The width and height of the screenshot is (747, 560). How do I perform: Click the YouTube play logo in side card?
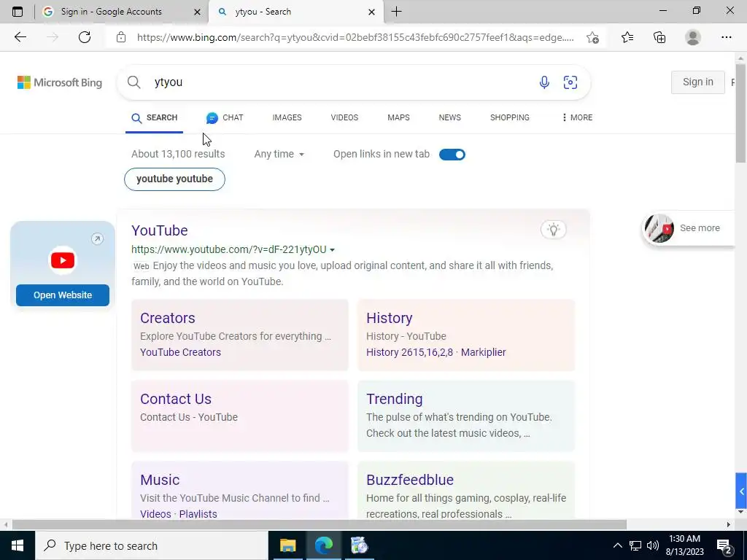pos(63,260)
